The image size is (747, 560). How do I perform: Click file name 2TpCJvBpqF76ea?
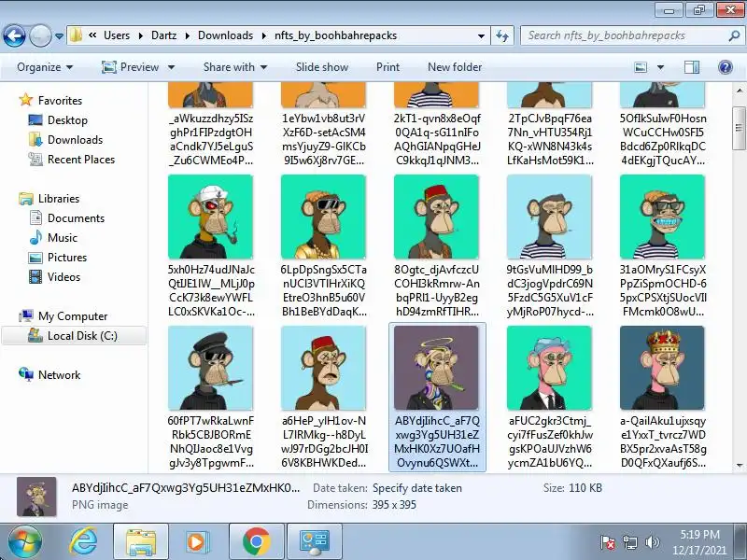(550, 139)
